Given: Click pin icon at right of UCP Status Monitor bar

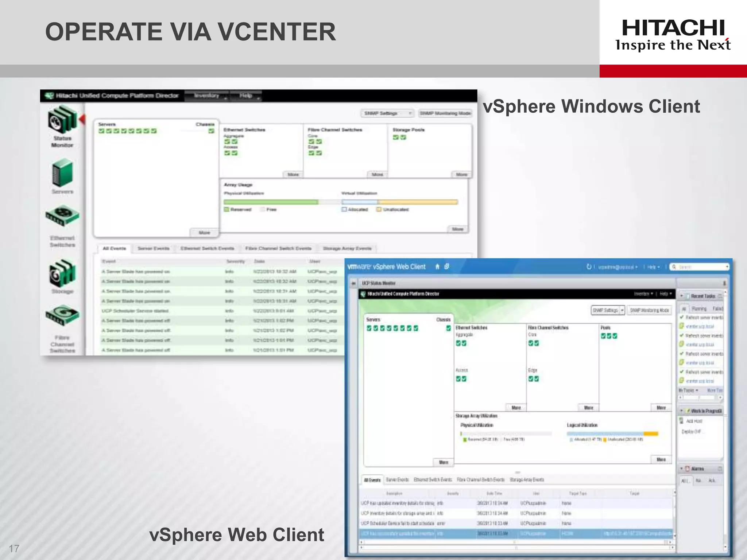Looking at the screenshot, I should tap(724, 283).
